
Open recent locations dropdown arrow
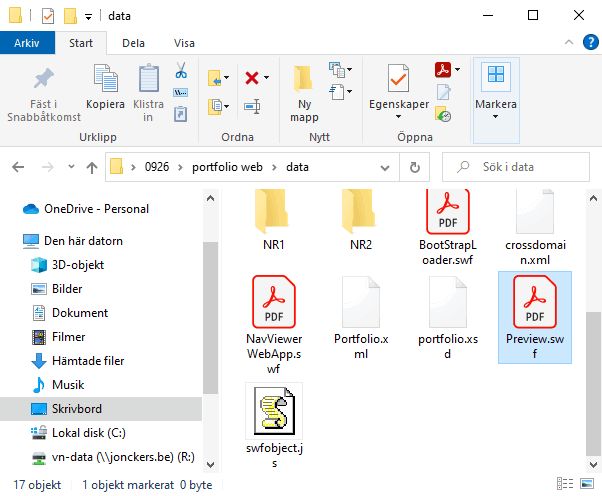[71, 167]
